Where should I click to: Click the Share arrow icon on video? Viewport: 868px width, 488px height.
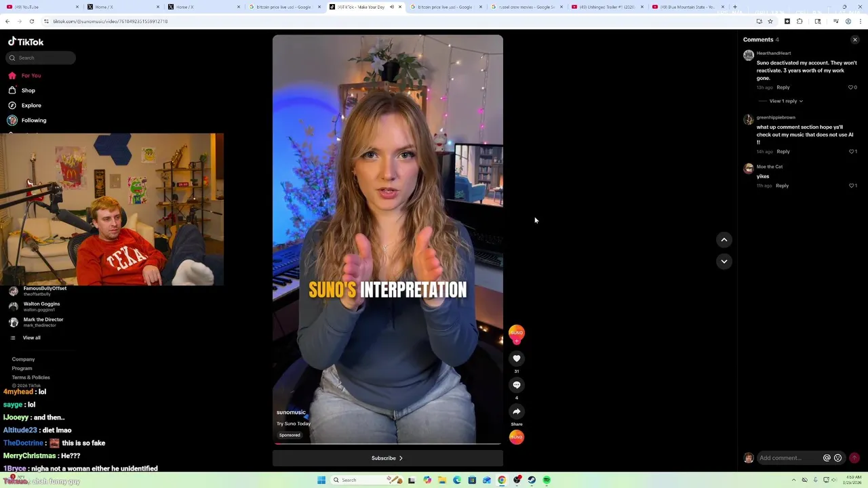point(517,411)
